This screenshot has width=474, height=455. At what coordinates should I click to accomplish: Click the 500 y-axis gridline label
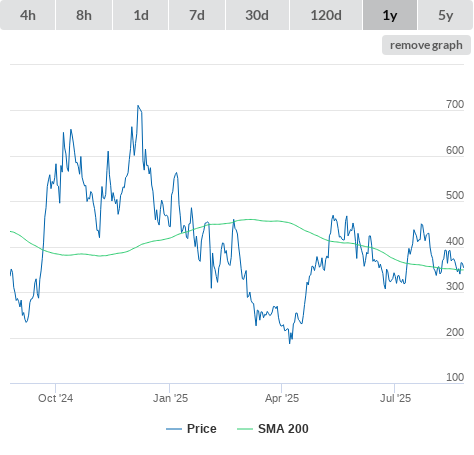455,195
